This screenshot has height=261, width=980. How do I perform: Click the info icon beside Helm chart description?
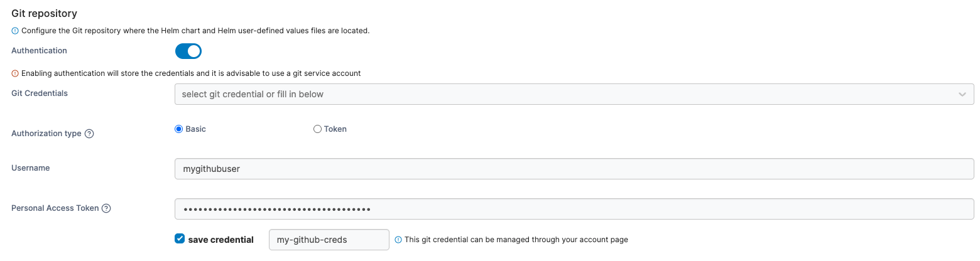point(15,31)
